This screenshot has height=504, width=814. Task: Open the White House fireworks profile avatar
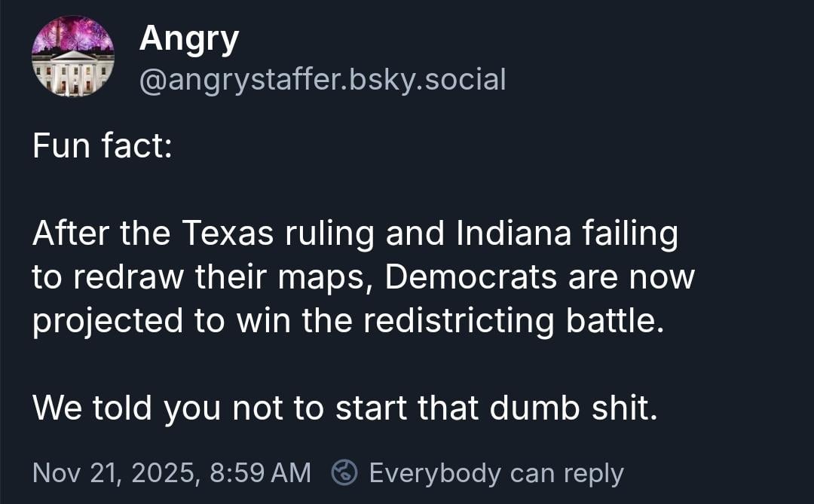(73, 58)
